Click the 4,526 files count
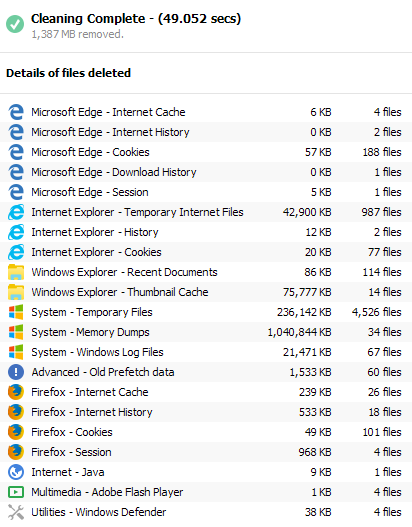Viewport: 412px width, 527px height. (x=377, y=312)
